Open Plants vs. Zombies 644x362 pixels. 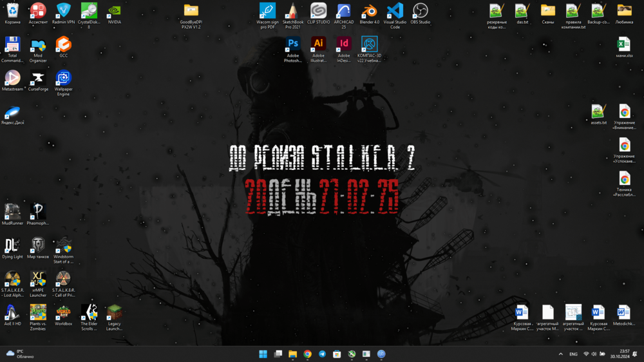[38, 318]
